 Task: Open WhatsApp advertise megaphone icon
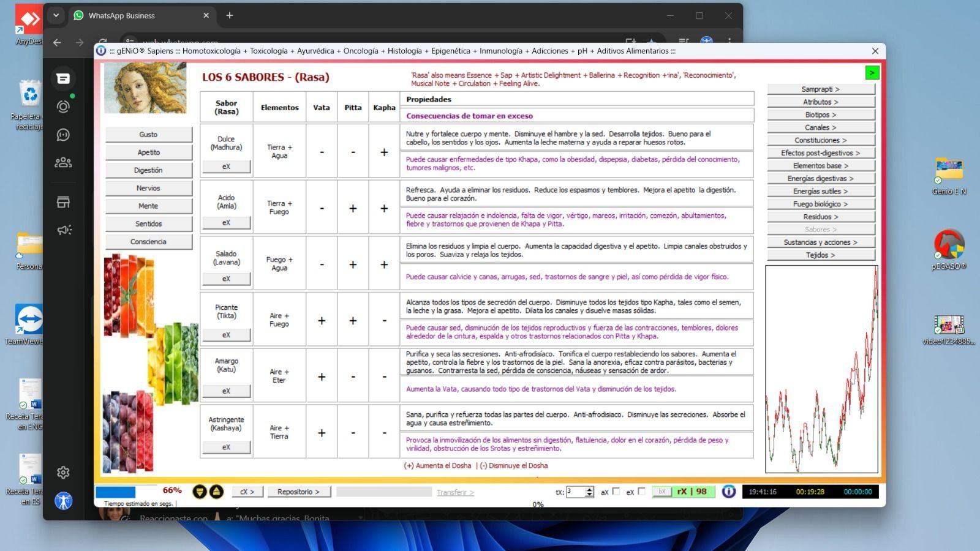64,230
